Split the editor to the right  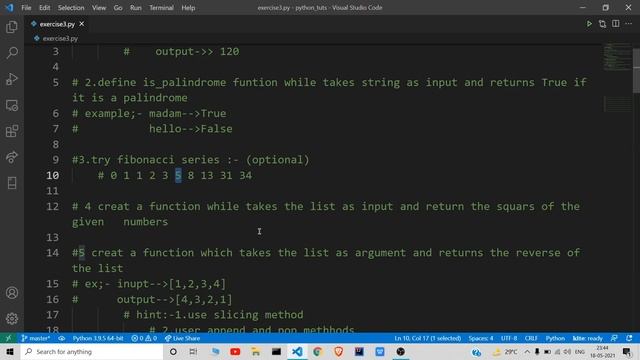[x=616, y=24]
